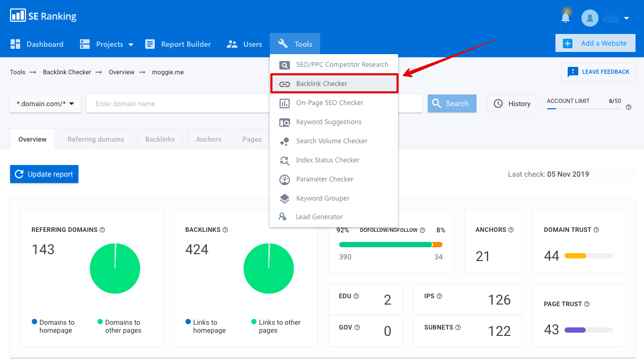Click Add a Website button
Image resolution: width=644 pixels, height=364 pixels.
(595, 44)
